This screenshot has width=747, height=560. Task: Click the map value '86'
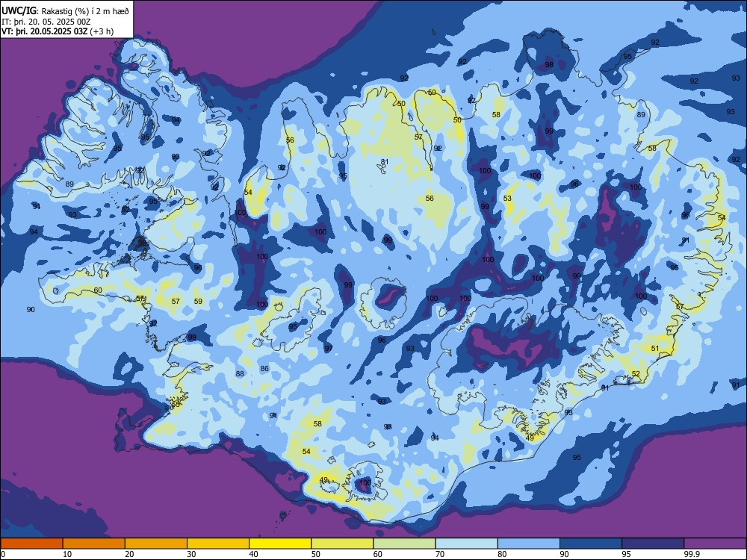(x=264, y=369)
